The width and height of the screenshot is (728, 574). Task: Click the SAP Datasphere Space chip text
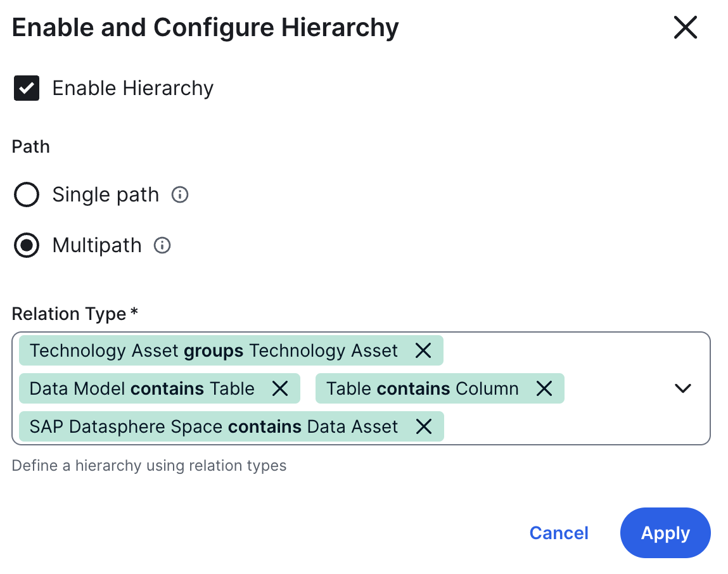(x=214, y=427)
